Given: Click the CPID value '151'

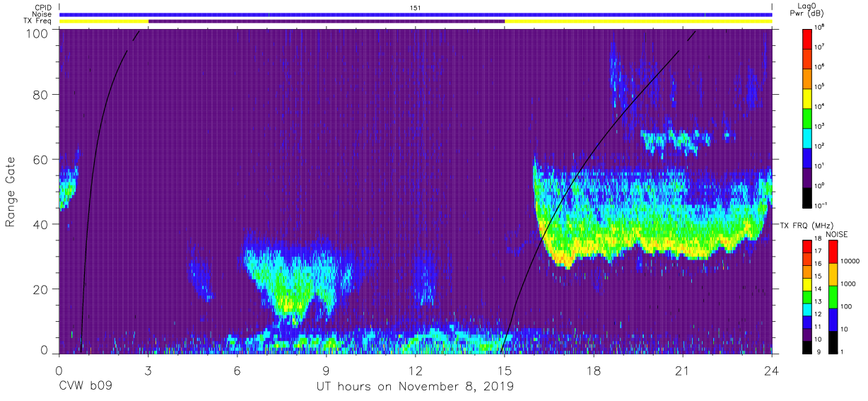Looking at the screenshot, I should click(x=416, y=8).
